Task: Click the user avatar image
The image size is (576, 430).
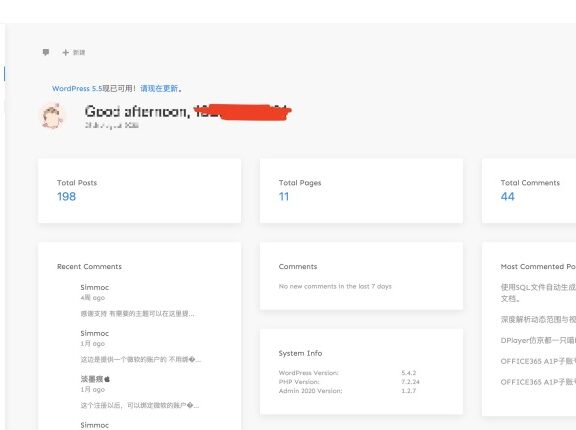Action: (52, 116)
